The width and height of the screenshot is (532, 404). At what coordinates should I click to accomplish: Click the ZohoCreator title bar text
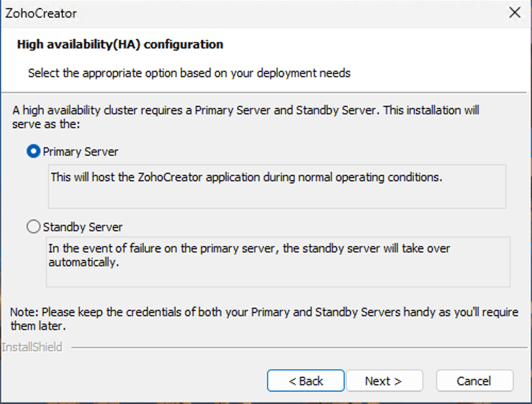tap(41, 14)
